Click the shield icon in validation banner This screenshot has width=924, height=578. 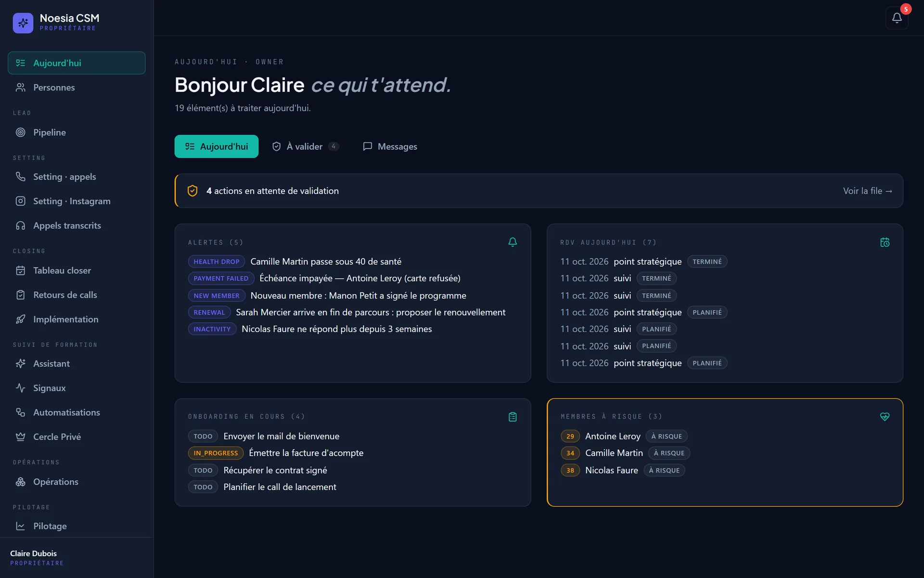point(192,191)
